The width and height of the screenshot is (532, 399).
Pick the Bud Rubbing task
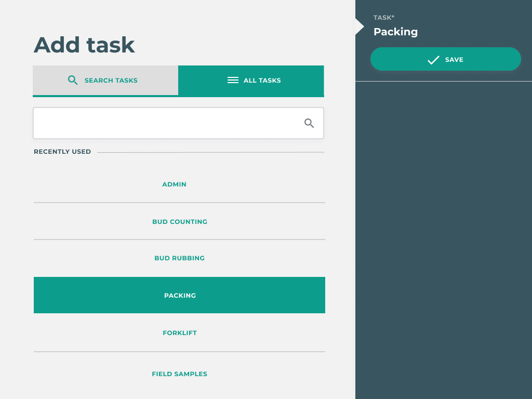179,258
